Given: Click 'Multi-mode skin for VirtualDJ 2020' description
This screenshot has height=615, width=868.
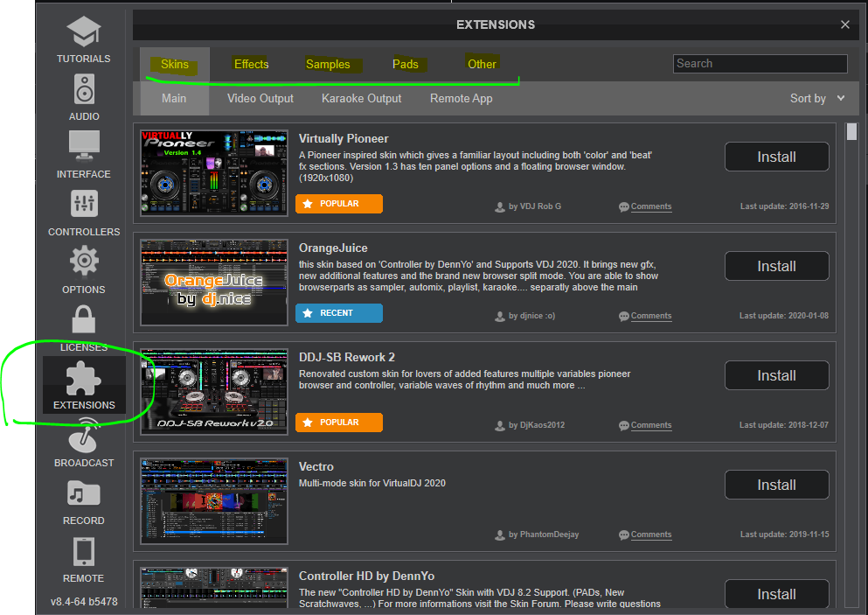Looking at the screenshot, I should tap(372, 483).
